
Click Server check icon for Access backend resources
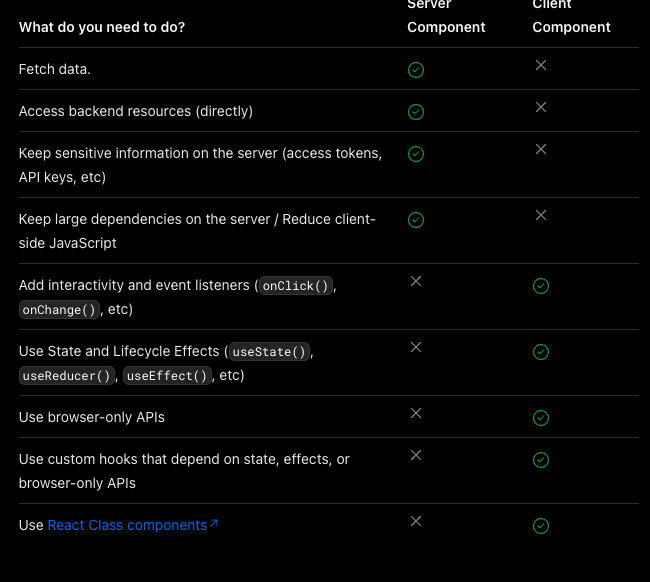(x=416, y=112)
